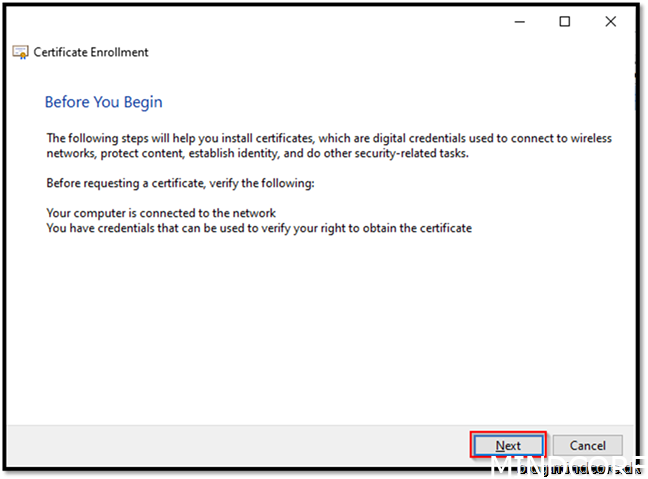Click the gray footer bar left of Next
Screen dimensions: 648x479
tap(240, 445)
